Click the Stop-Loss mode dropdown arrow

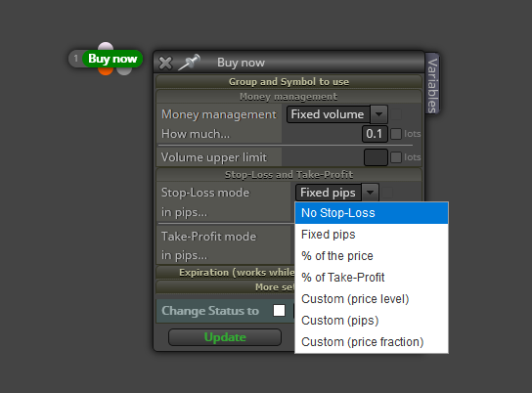pos(371,193)
